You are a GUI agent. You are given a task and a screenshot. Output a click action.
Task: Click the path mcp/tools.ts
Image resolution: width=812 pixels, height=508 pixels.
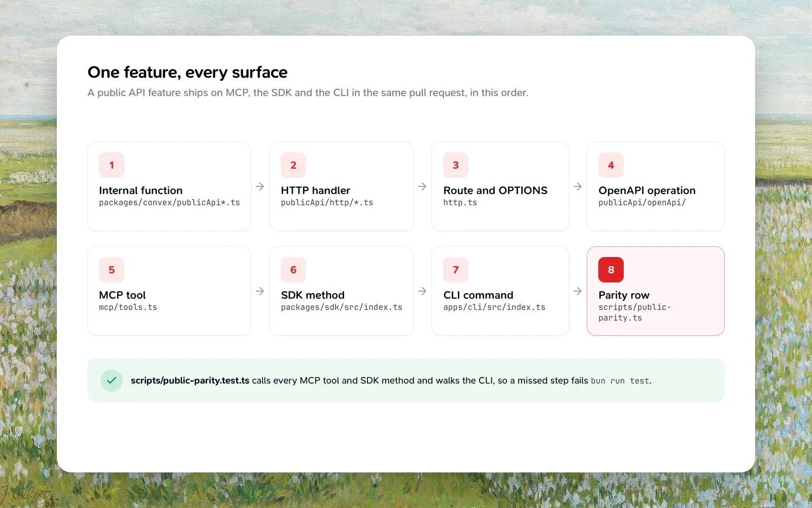128,307
